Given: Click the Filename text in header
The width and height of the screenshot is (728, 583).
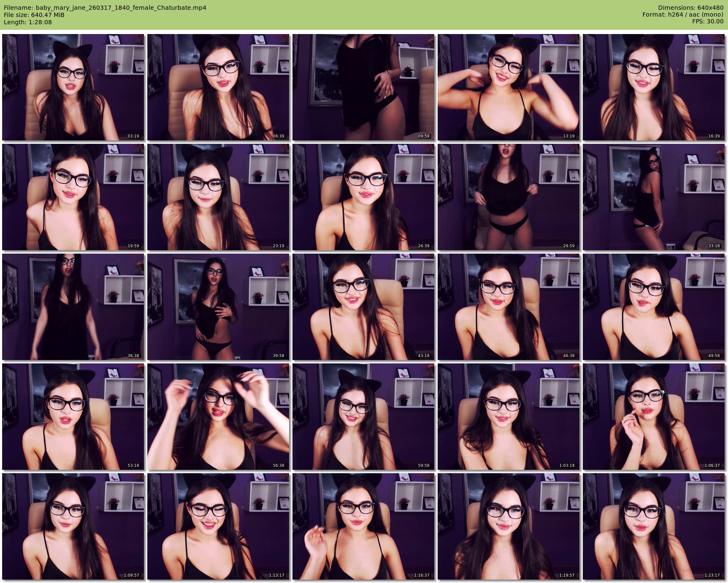Looking at the screenshot, I should [x=105, y=8].
